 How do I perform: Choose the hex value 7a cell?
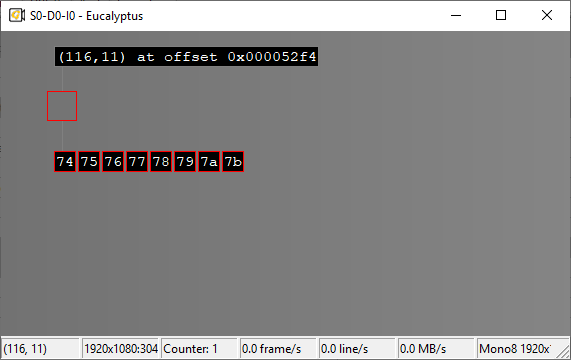pos(209,162)
